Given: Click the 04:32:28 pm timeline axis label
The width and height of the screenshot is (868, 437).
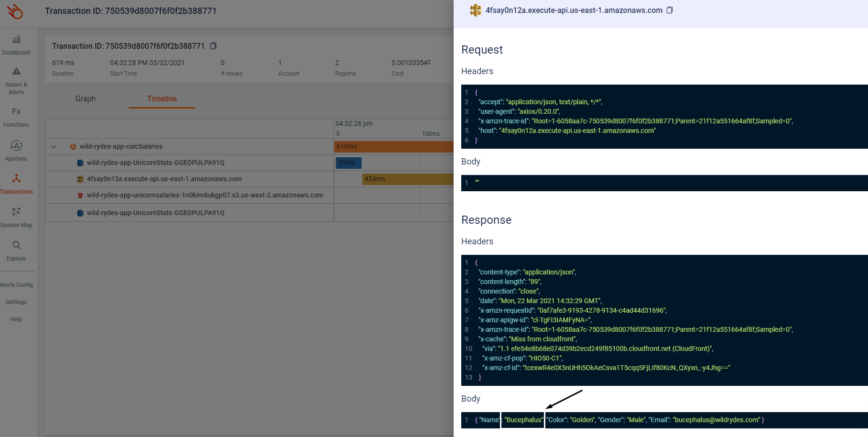Looking at the screenshot, I should point(354,123).
